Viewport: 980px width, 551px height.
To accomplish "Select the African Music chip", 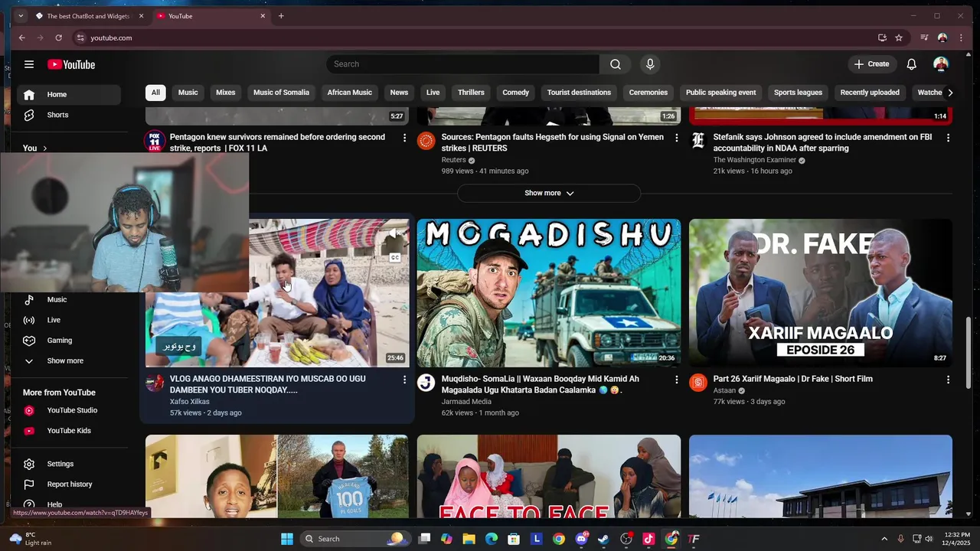I will tap(349, 93).
